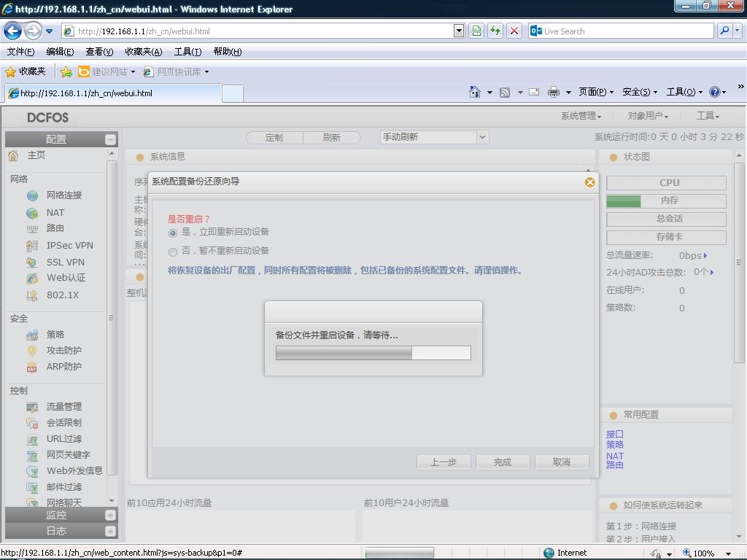Screen dimensions: 747x560
Task: Click the 完成 button
Action: (503, 462)
